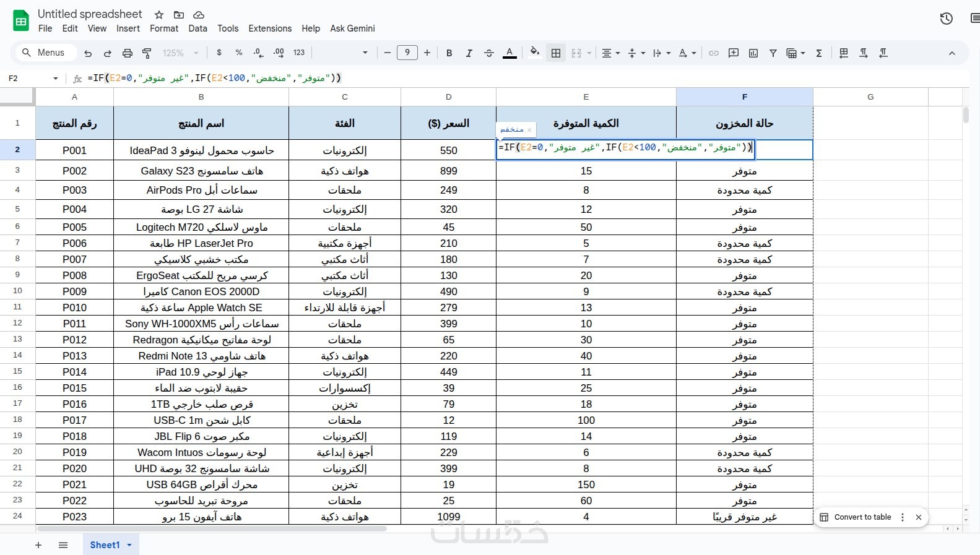Click the font size field

pyautogui.click(x=407, y=53)
